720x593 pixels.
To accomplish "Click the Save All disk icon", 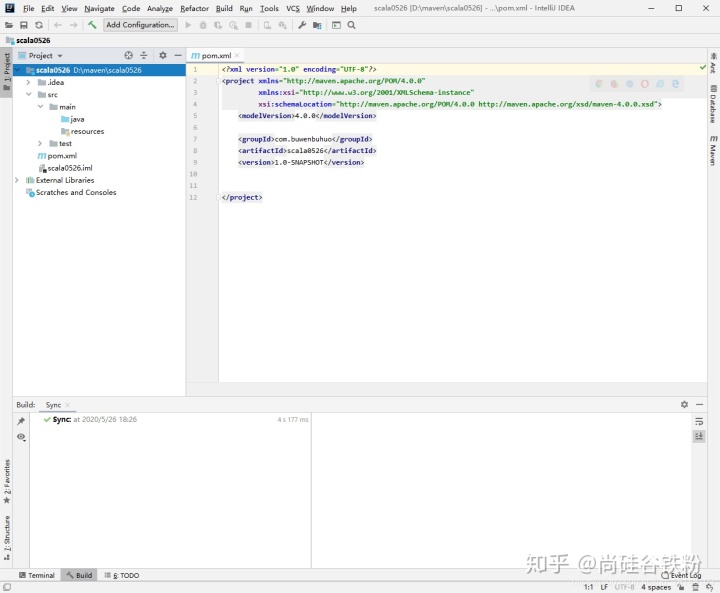I will tap(24, 25).
